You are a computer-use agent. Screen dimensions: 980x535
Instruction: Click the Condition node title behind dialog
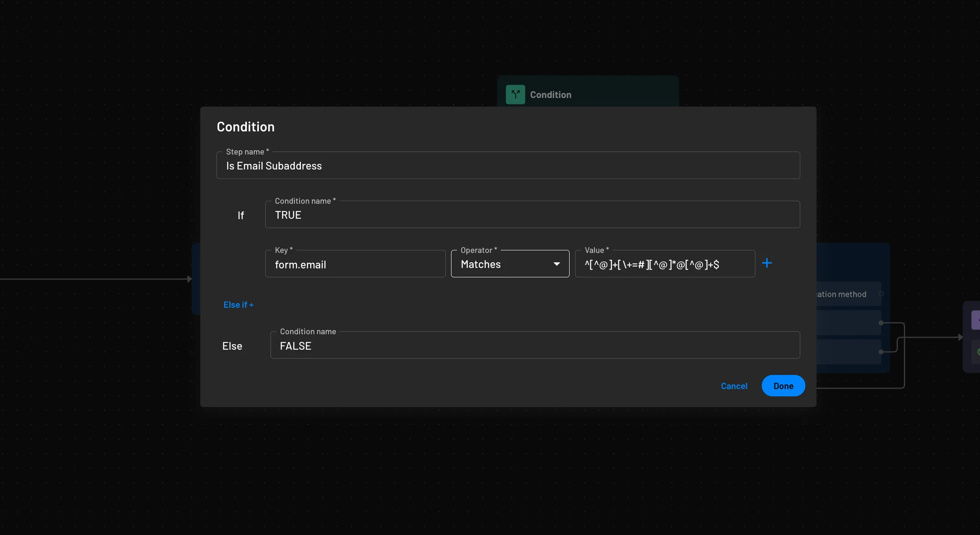(x=550, y=95)
